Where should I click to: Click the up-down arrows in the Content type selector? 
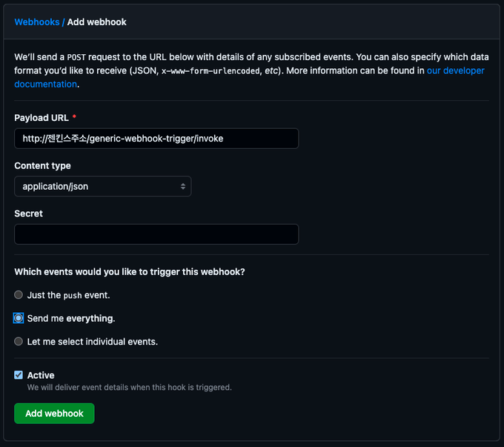click(x=182, y=186)
